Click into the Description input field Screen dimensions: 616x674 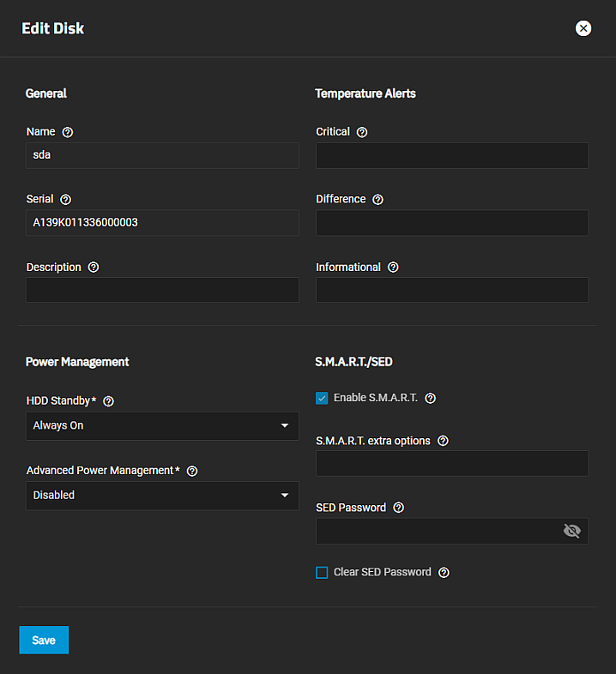click(162, 290)
